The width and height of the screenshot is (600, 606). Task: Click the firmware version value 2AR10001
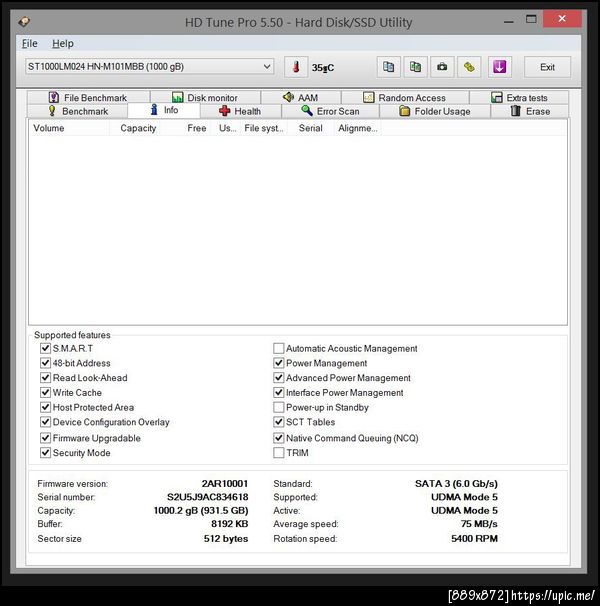tap(225, 483)
